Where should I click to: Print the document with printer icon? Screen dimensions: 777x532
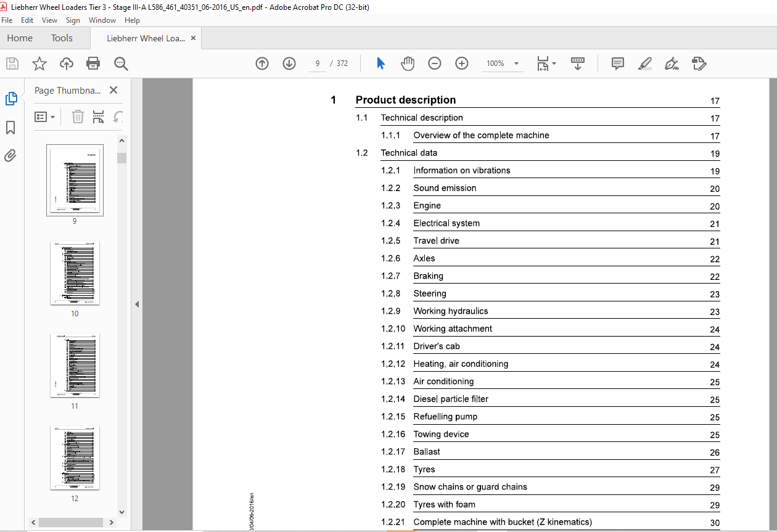click(93, 63)
